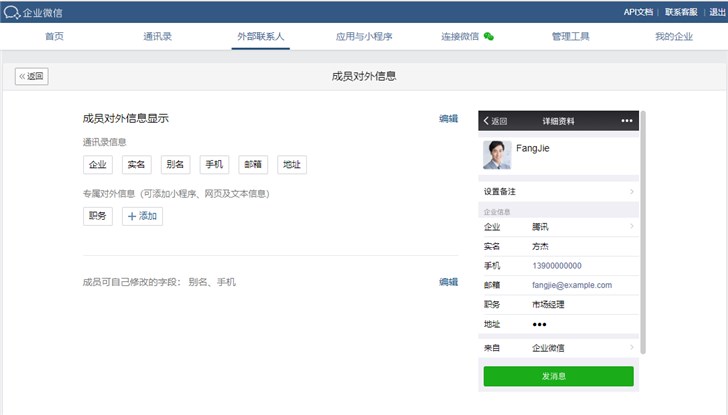Expand the 企业 腾讯 row chevron
The width and height of the screenshot is (728, 415).
point(631,227)
